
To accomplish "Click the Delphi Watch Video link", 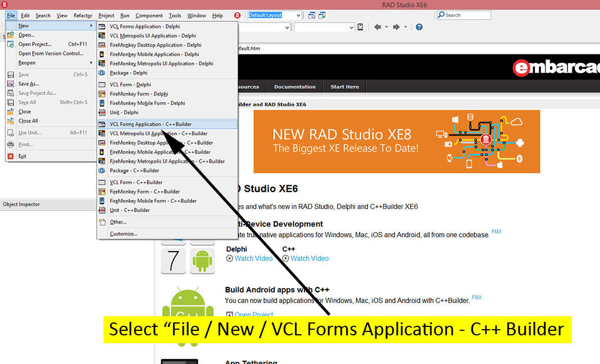I will (253, 258).
